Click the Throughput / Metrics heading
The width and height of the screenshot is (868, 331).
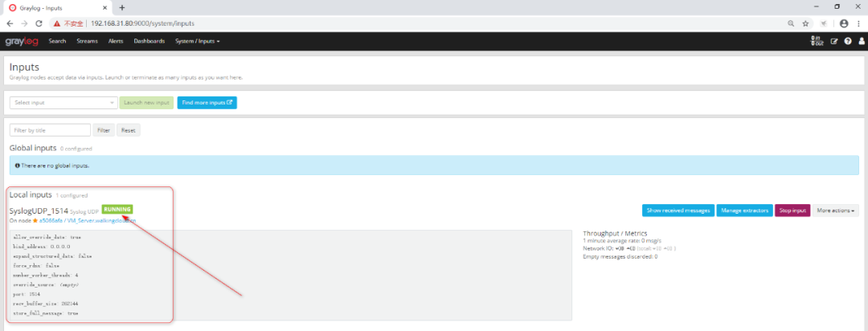pyautogui.click(x=615, y=233)
